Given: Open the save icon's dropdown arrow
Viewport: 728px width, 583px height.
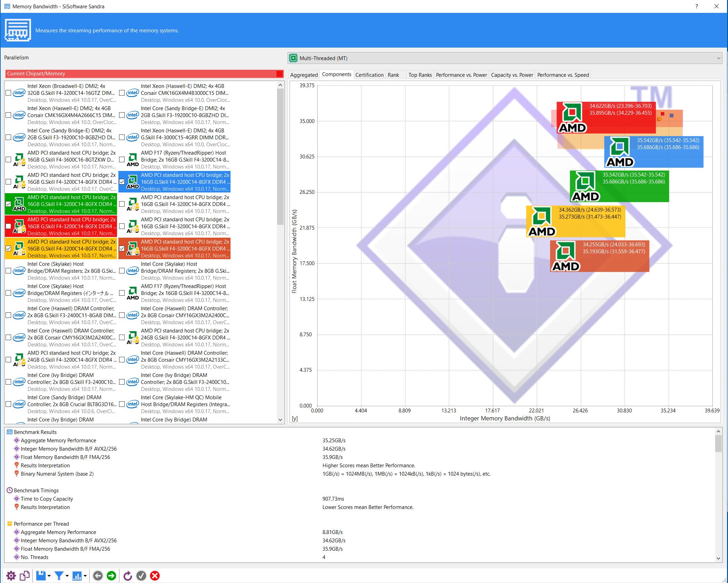Looking at the screenshot, I should (49, 576).
